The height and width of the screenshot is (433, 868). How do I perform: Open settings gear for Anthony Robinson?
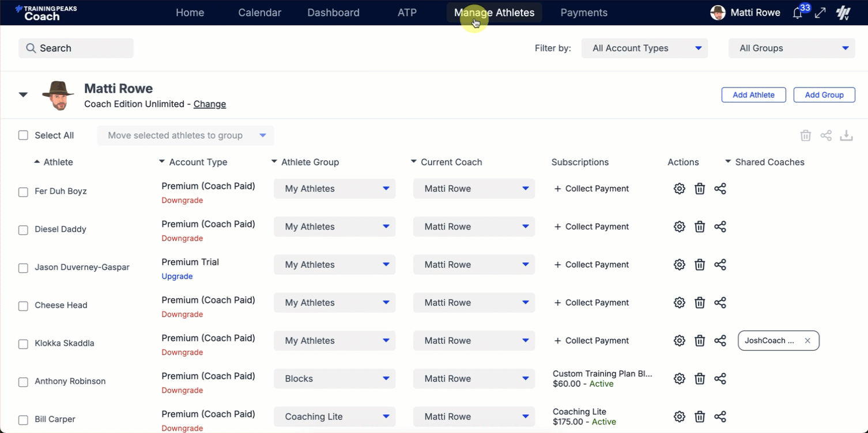pyautogui.click(x=679, y=379)
